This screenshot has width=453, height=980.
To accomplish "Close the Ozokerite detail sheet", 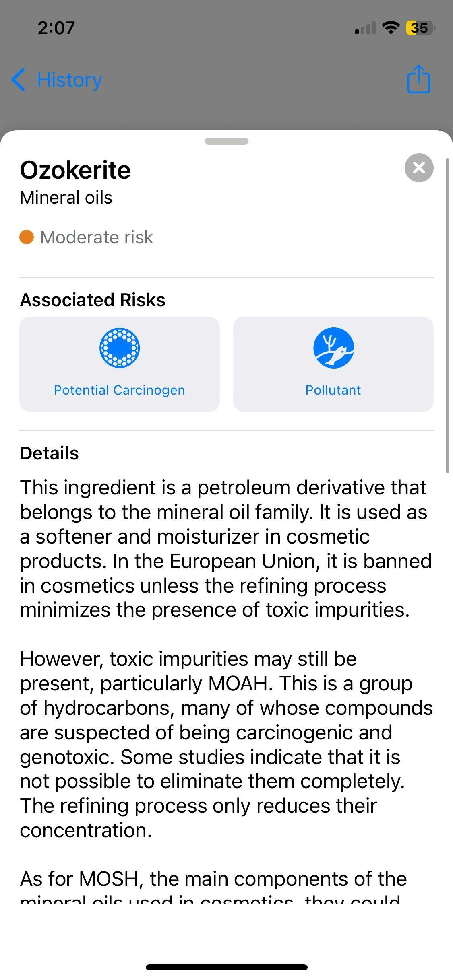I will click(x=419, y=168).
